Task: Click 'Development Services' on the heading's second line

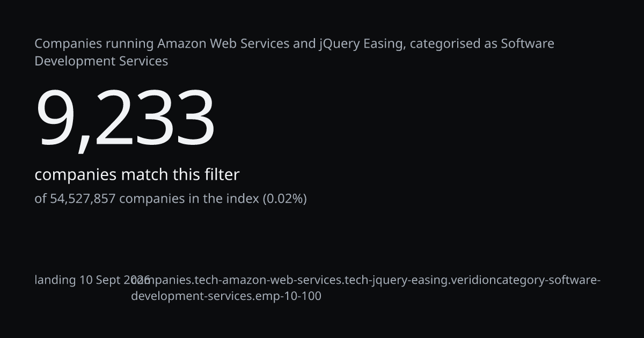Action: (x=101, y=61)
